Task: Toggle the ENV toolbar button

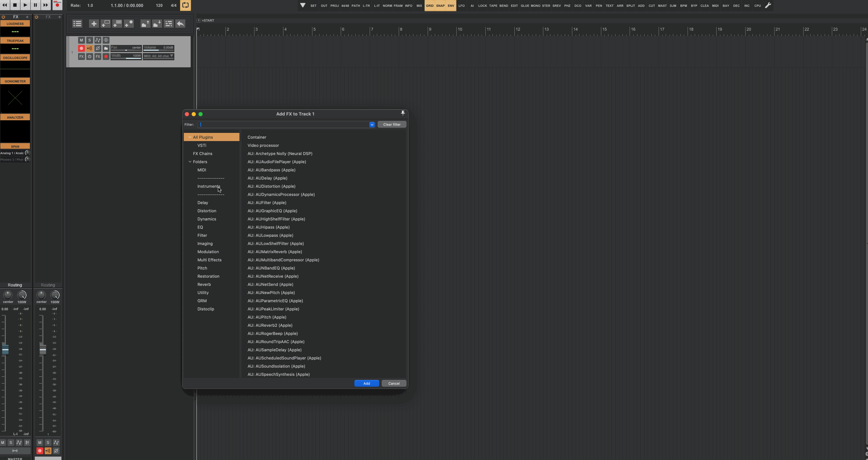Action: pyautogui.click(x=451, y=5)
